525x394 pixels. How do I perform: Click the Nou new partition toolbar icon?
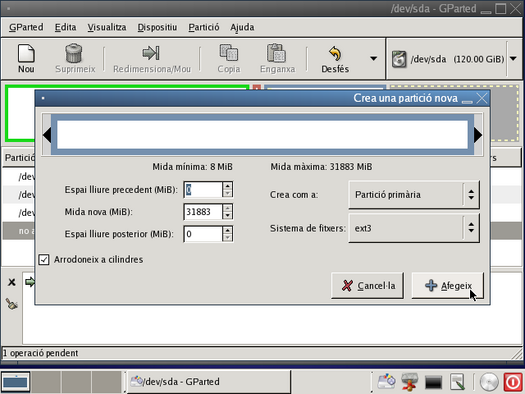click(x=26, y=53)
